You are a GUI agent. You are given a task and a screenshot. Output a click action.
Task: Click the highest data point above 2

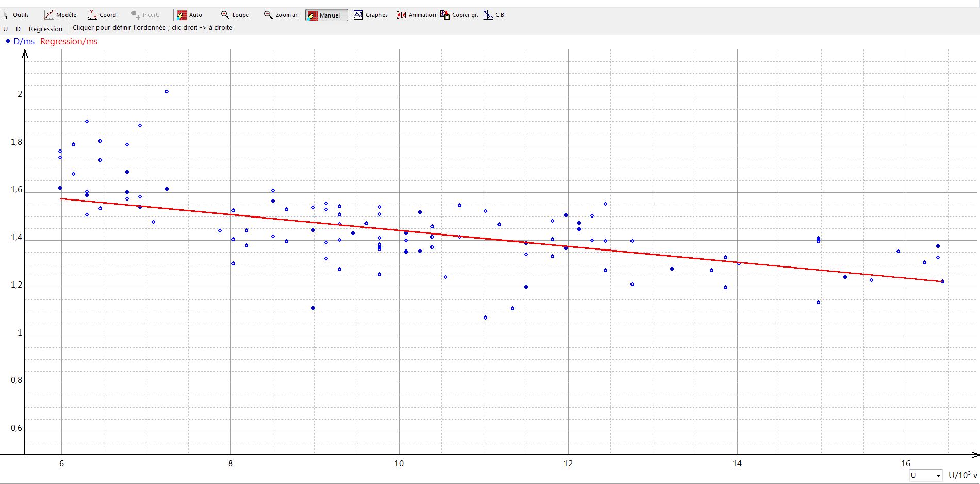pyautogui.click(x=167, y=91)
